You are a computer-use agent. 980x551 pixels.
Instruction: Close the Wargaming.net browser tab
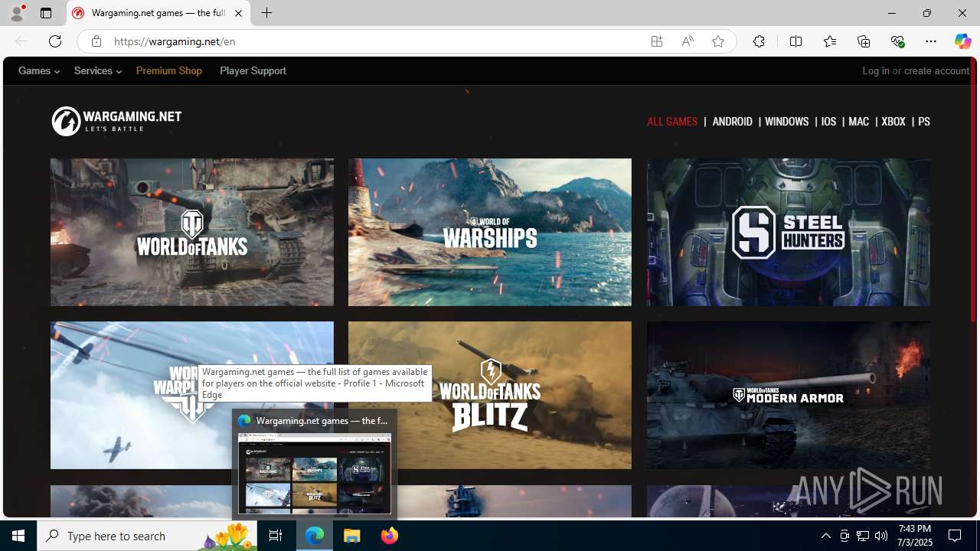(238, 13)
